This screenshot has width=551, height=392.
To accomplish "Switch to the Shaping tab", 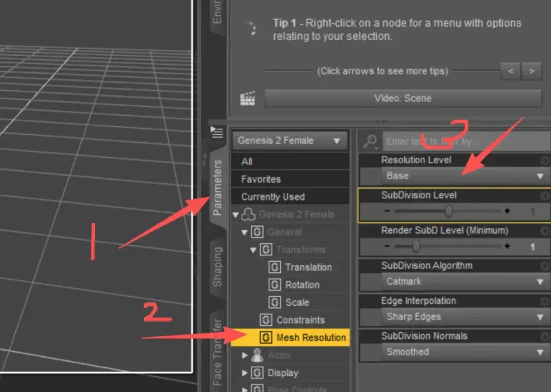I will pos(217,267).
